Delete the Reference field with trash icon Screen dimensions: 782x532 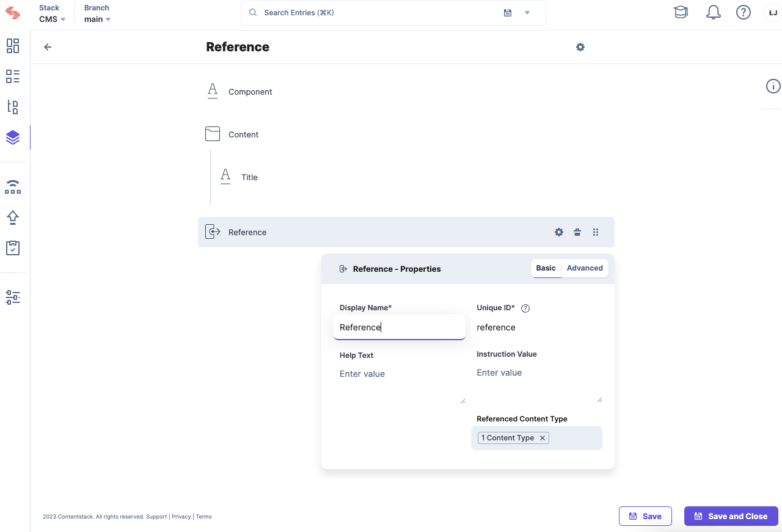[577, 232]
